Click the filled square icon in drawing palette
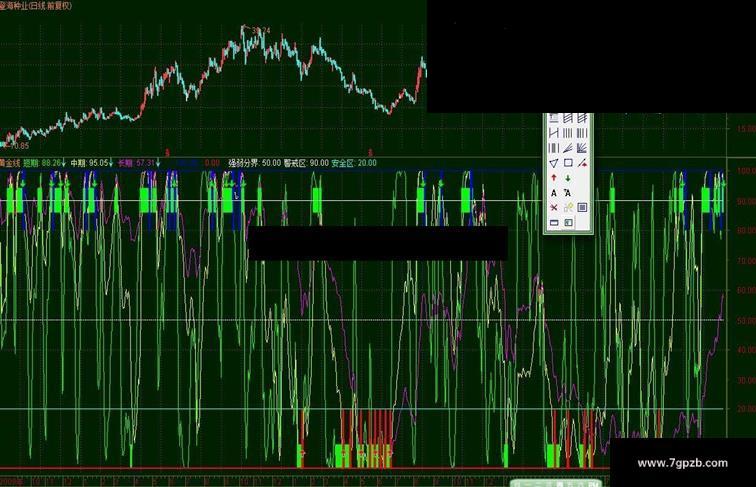 pos(582,207)
